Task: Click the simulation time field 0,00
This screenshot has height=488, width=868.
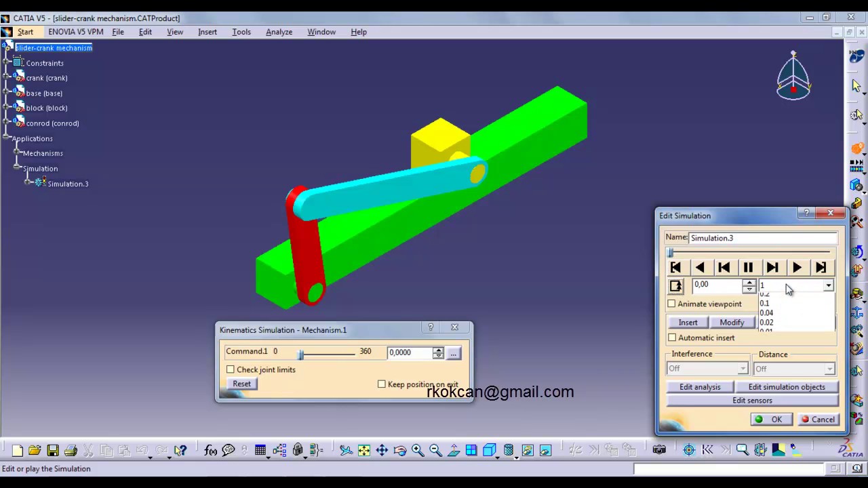Action: click(717, 285)
